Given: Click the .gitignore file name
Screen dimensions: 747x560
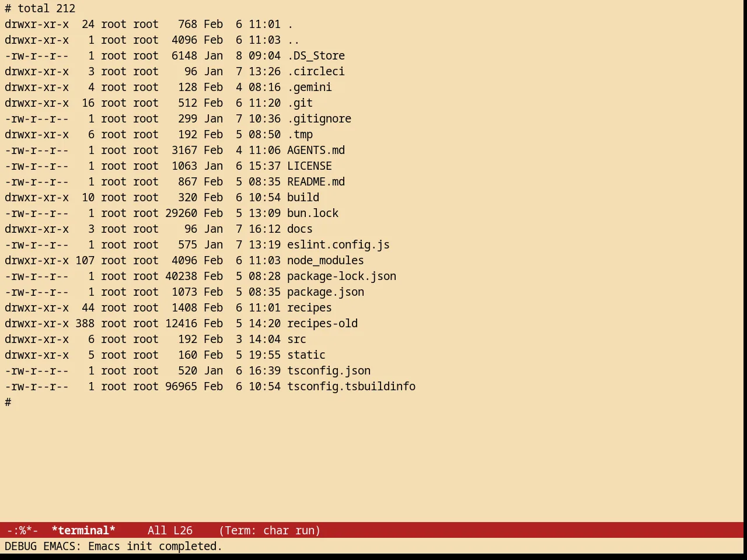Looking at the screenshot, I should tap(319, 118).
